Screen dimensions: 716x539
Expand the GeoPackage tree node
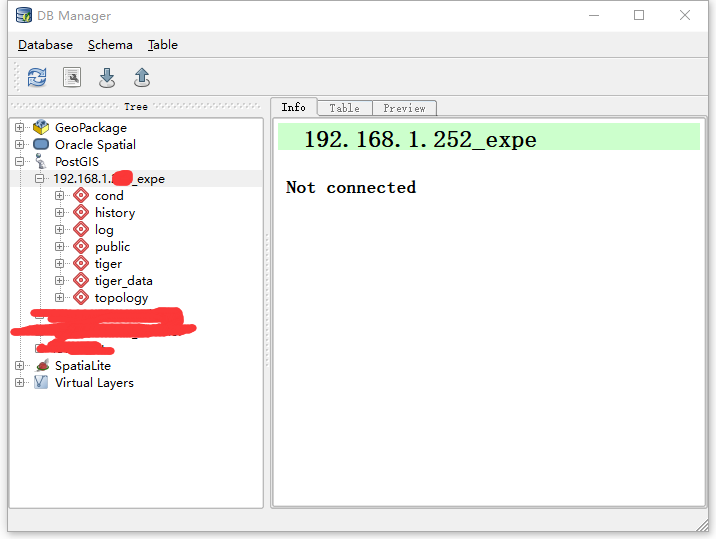[19, 127]
